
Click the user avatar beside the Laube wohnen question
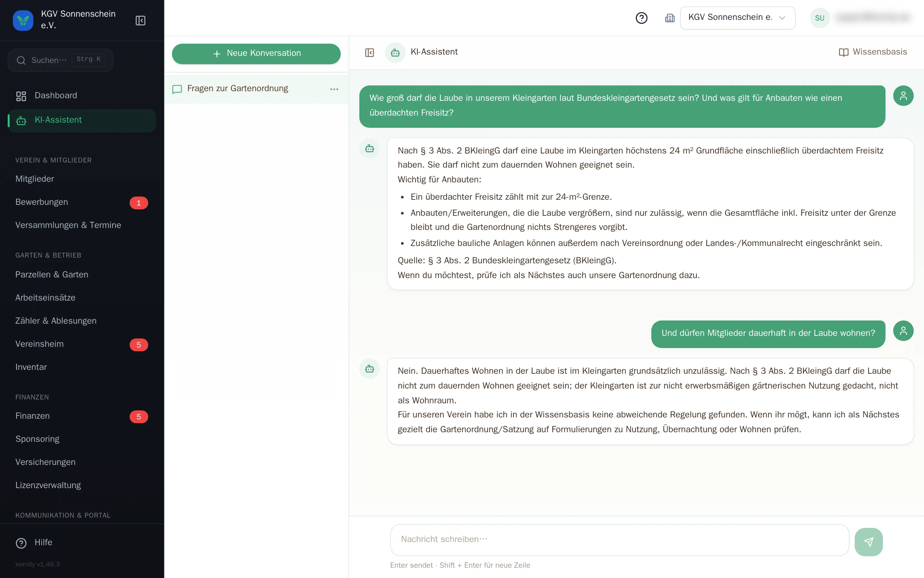click(903, 331)
